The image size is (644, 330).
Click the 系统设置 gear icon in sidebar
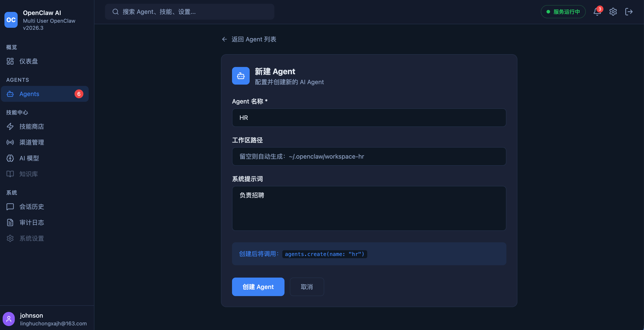[10, 238]
